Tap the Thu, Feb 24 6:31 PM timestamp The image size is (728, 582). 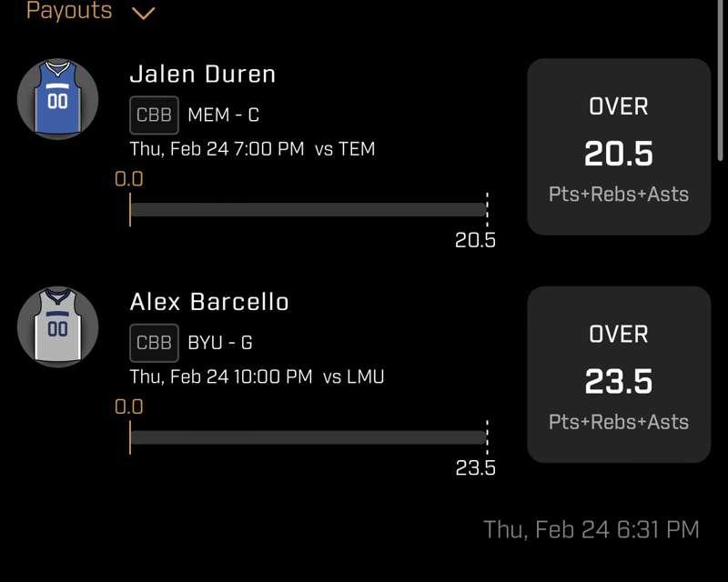(x=591, y=529)
